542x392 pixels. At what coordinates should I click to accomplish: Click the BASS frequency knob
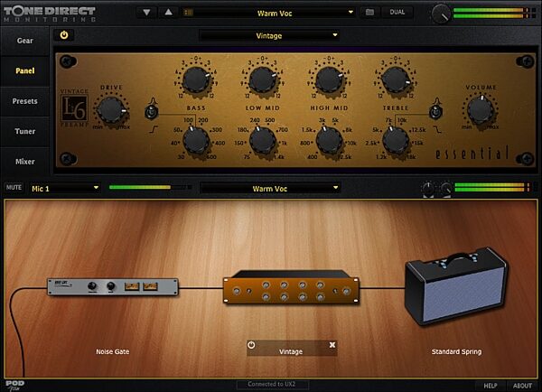pos(196,141)
